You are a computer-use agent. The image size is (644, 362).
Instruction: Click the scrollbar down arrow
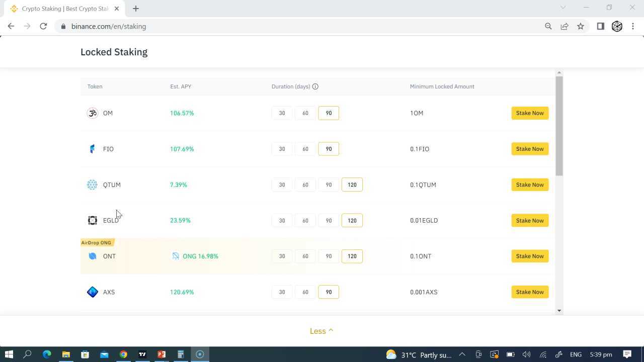559,311
